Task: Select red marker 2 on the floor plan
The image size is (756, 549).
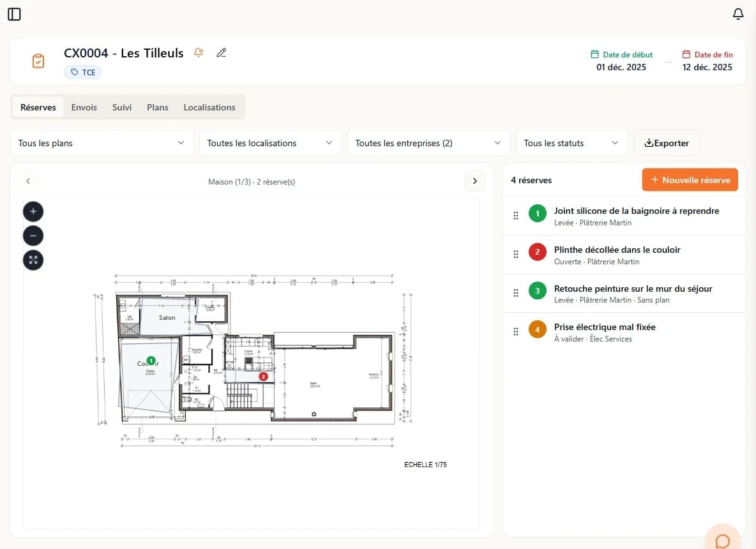Action: coord(263,377)
